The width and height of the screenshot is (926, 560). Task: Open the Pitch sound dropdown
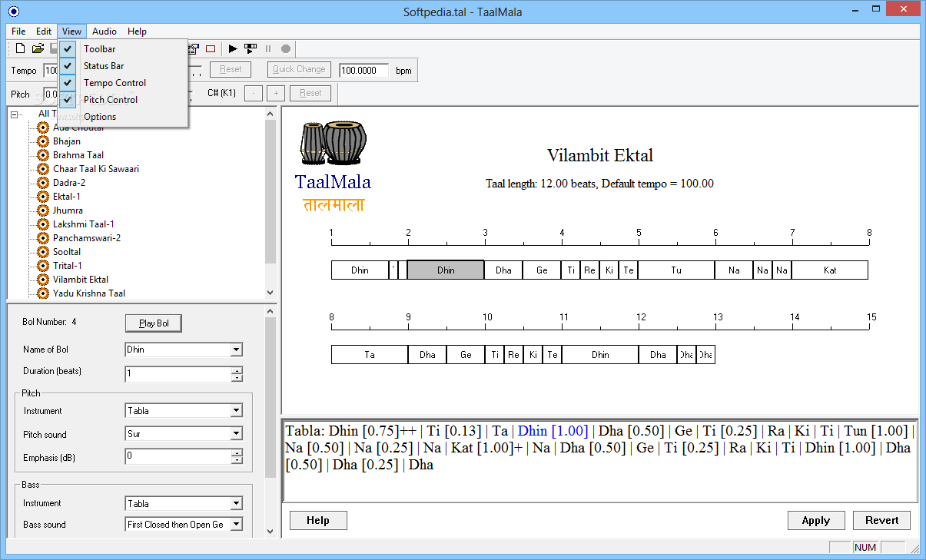(237, 434)
